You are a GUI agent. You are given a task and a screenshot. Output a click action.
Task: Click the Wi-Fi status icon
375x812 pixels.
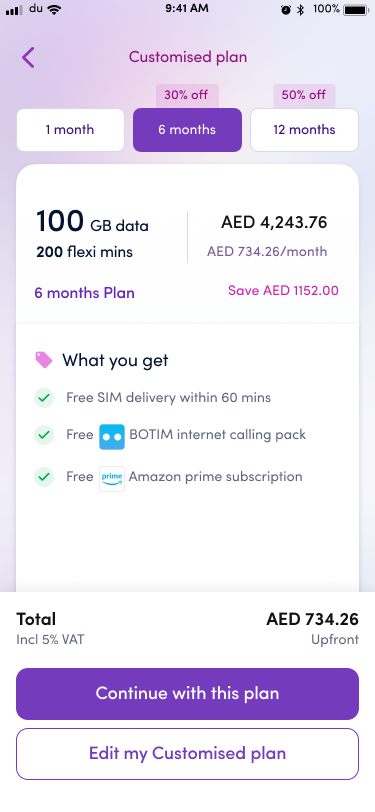pyautogui.click(x=53, y=9)
